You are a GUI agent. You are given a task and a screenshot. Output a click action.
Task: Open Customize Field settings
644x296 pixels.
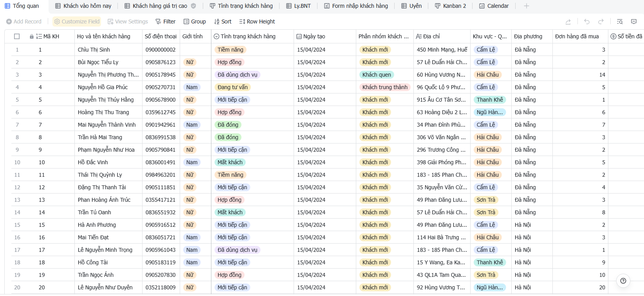pyautogui.click(x=77, y=22)
